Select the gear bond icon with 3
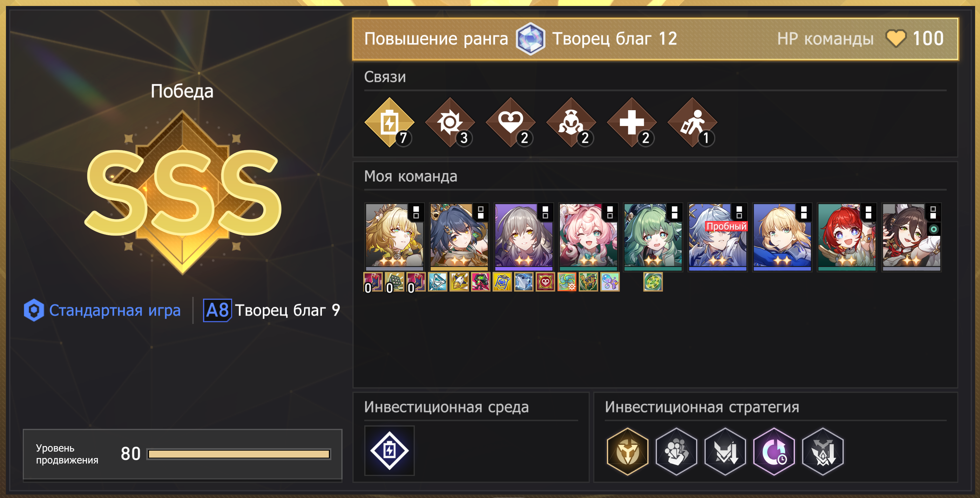 click(x=450, y=122)
